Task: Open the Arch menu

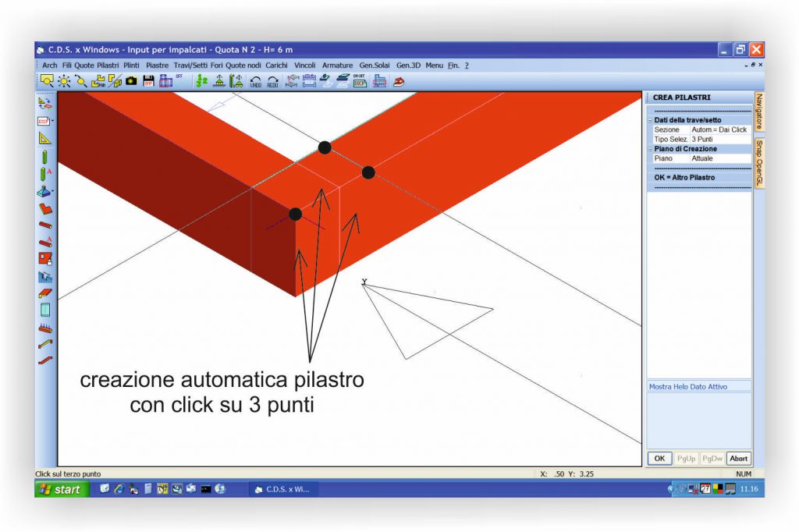Action: pyautogui.click(x=49, y=66)
